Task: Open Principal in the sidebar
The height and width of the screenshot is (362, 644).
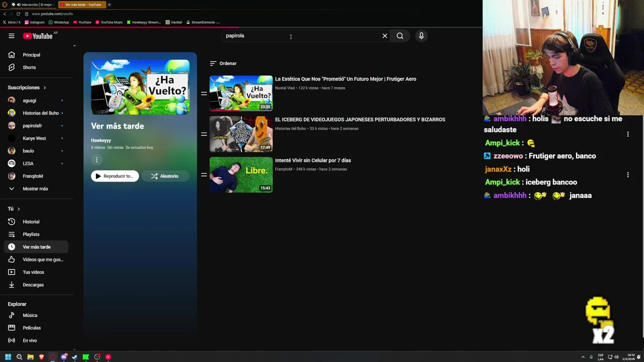Action: (x=37, y=55)
